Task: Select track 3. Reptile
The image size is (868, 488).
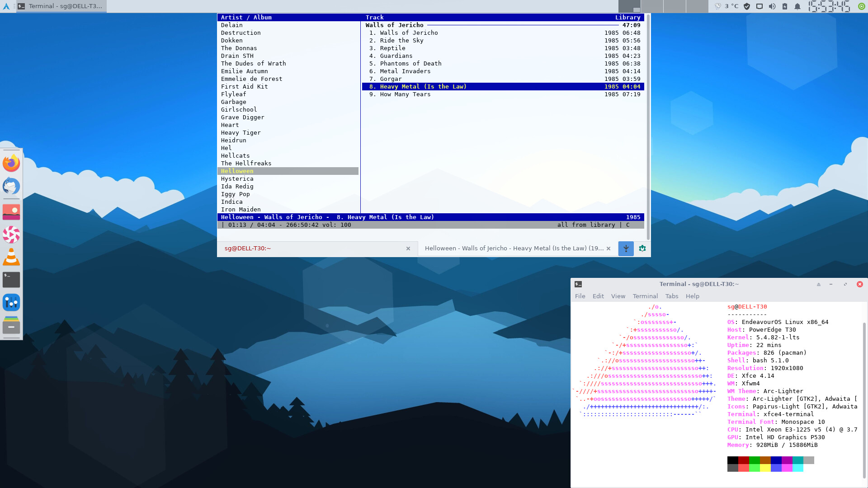Action: [x=503, y=48]
